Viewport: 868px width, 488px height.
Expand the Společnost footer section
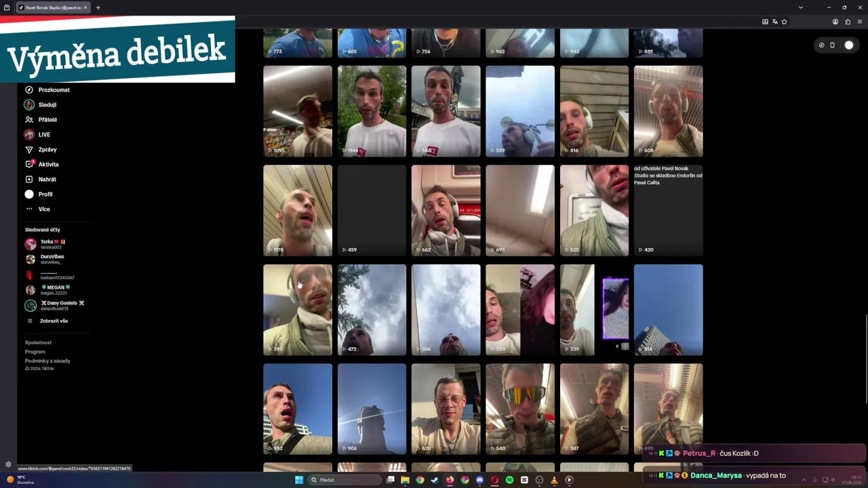point(38,342)
